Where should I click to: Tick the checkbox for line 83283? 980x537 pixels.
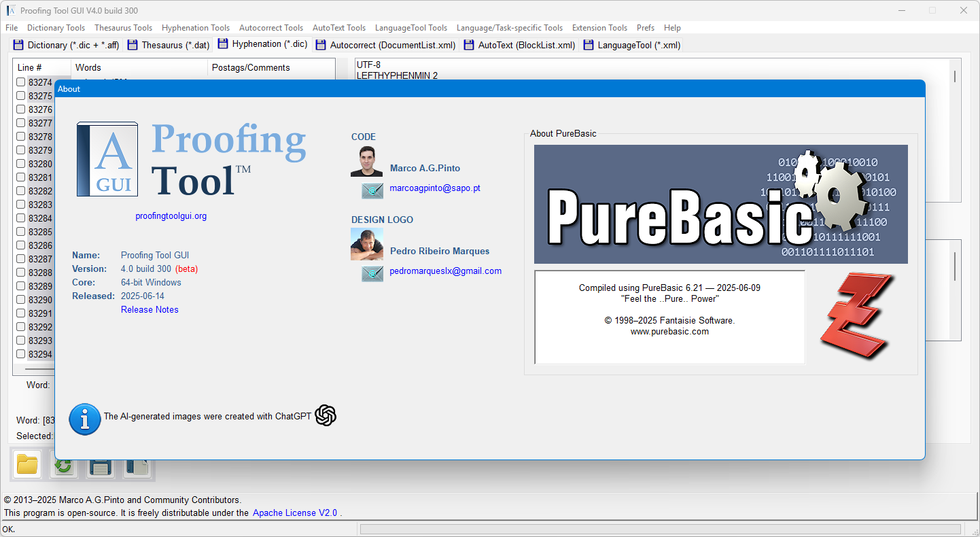pos(21,205)
